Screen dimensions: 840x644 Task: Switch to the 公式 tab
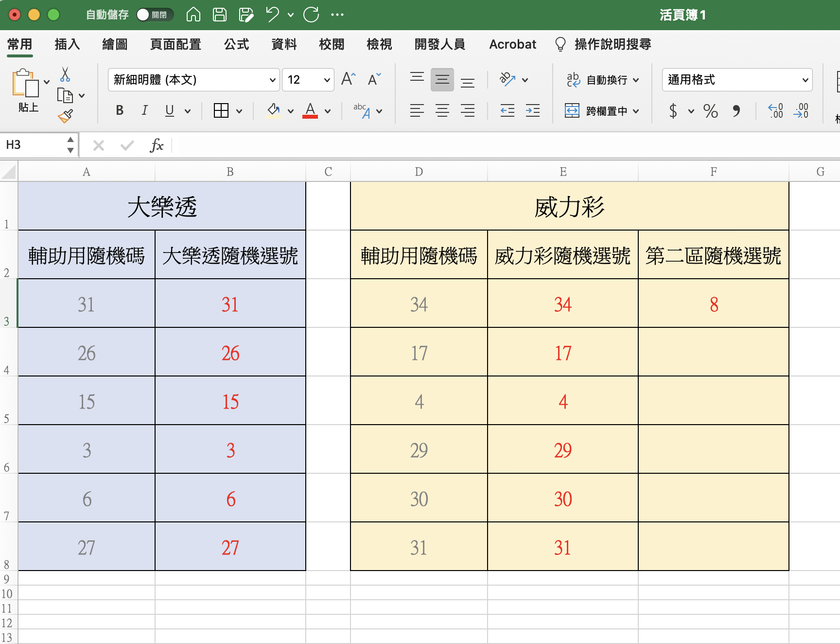coord(236,44)
